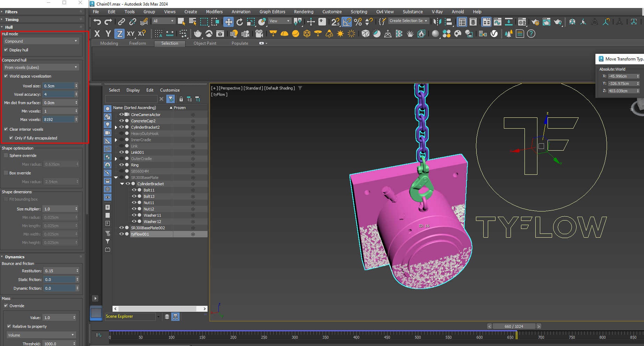
Task: Open the Graph Editors menu
Action: 272,12
